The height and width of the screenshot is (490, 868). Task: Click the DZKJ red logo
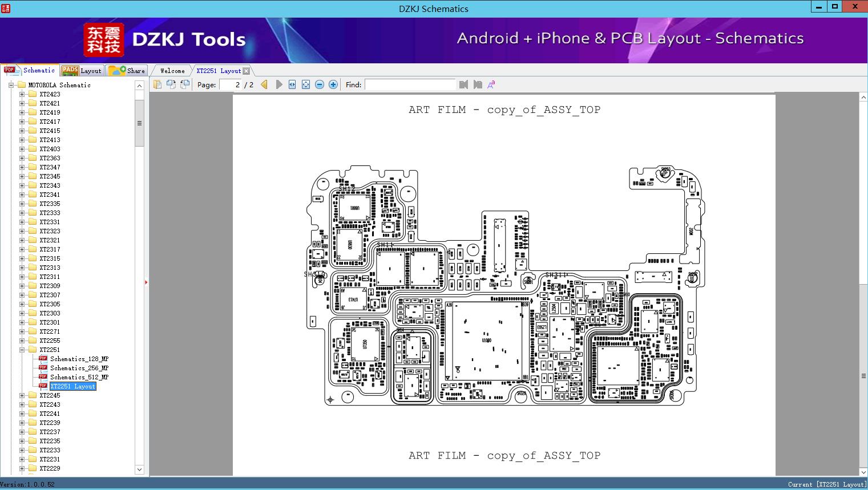(103, 40)
